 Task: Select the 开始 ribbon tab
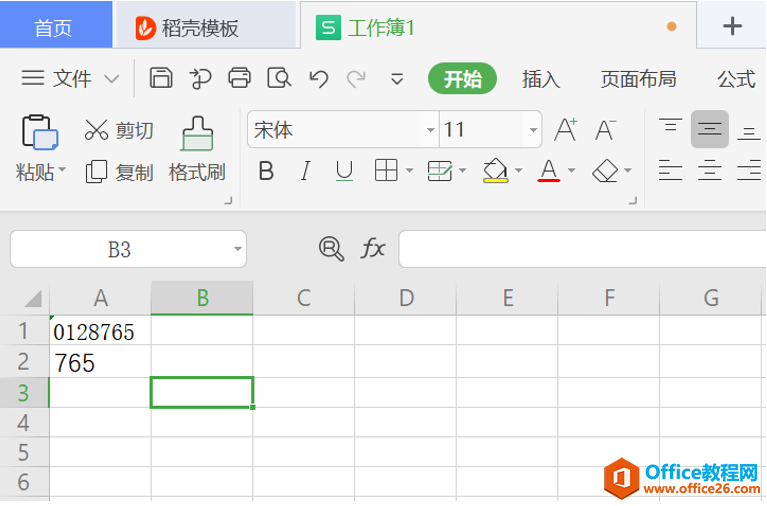point(462,78)
